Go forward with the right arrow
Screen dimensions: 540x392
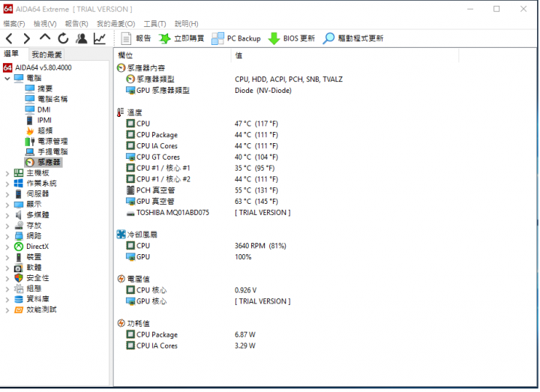pyautogui.click(x=26, y=38)
